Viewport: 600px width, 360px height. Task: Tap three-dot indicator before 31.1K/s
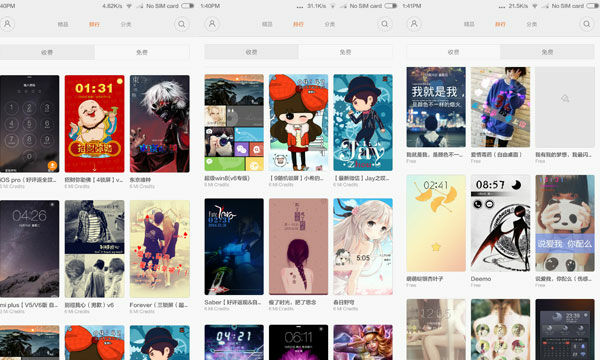(x=300, y=7)
